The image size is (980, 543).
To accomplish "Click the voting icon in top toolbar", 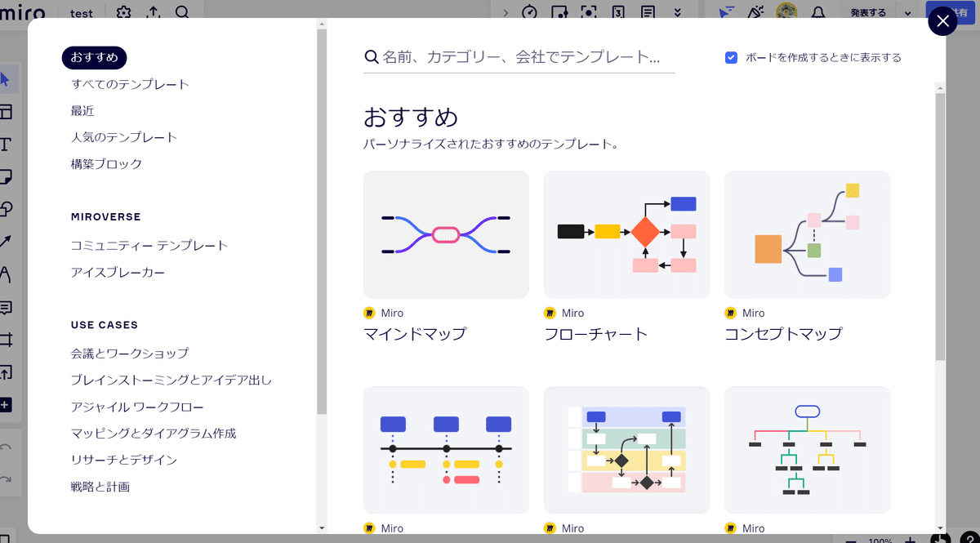I will click(559, 12).
